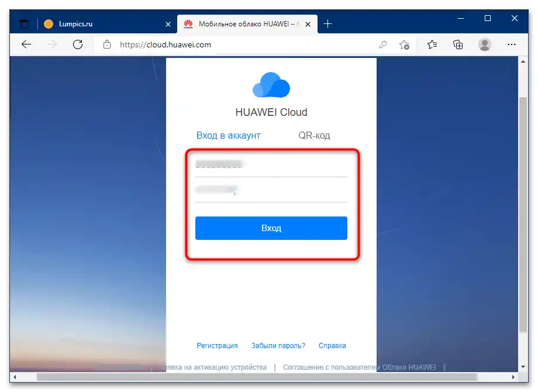
Task: Open the browser profile avatar
Action: 484,44
